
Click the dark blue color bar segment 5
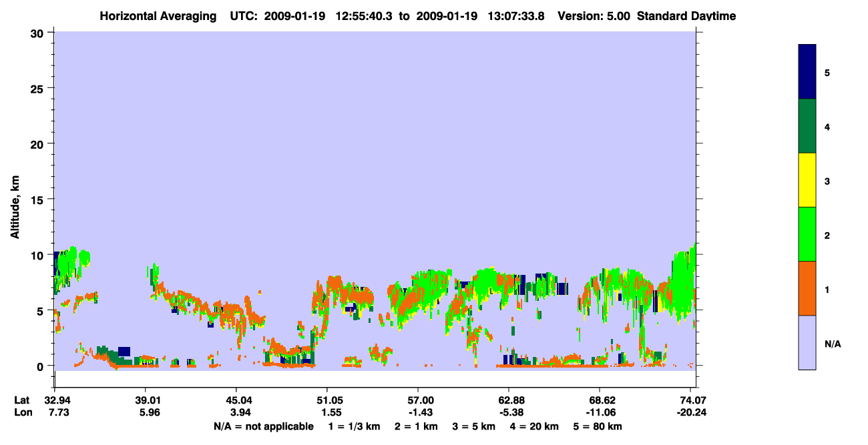click(x=807, y=72)
